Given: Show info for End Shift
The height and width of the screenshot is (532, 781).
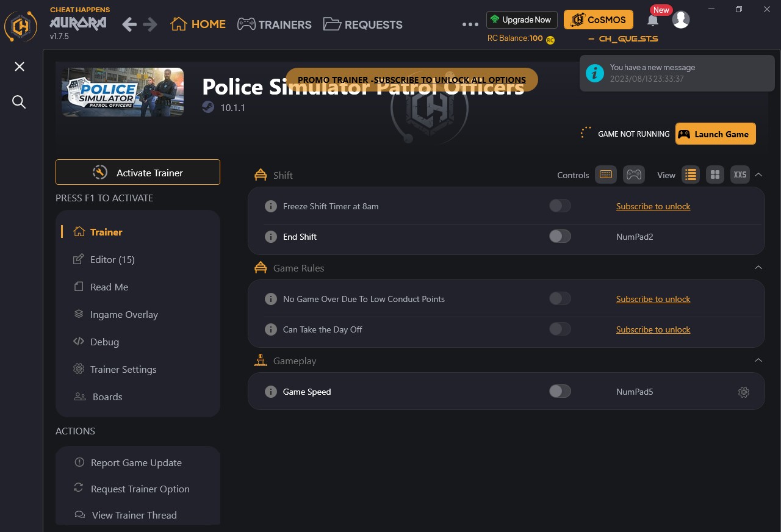Looking at the screenshot, I should click(271, 237).
